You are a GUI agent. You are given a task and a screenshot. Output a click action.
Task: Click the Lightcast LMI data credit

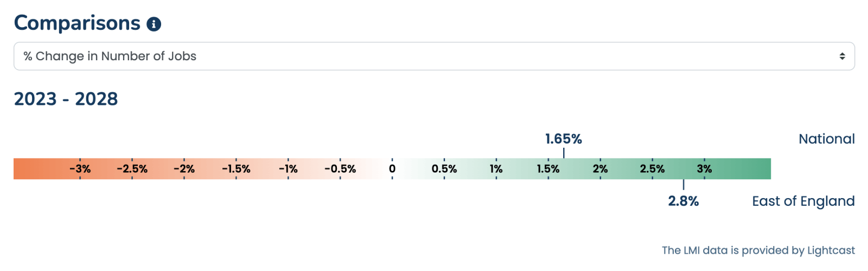pyautogui.click(x=758, y=250)
